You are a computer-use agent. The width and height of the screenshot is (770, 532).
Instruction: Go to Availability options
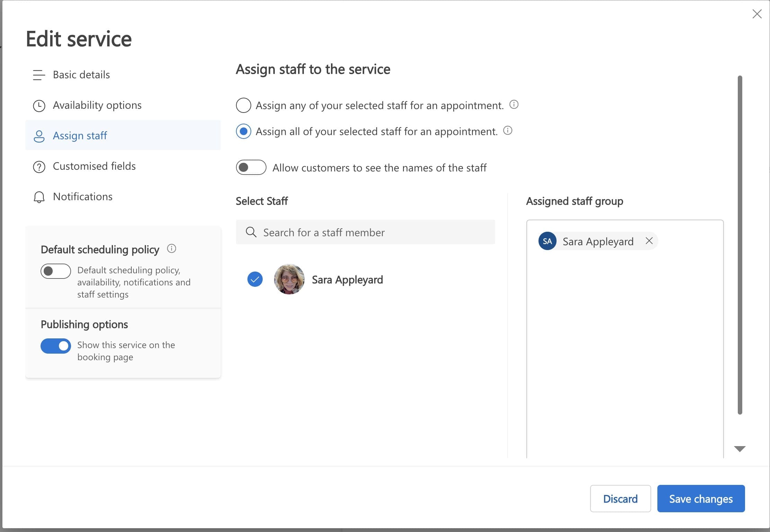tap(97, 105)
